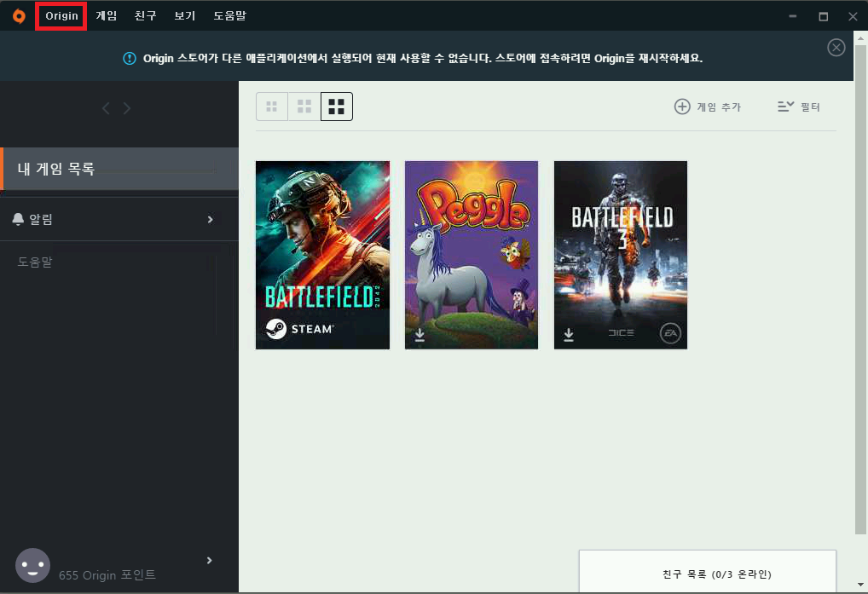Dismiss the store unavailable notification banner

tap(836, 48)
